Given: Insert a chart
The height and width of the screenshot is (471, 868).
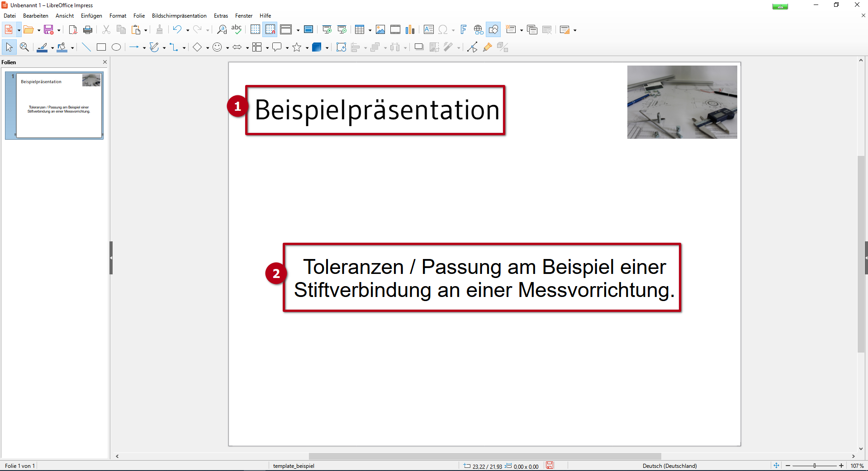Looking at the screenshot, I should (x=410, y=29).
